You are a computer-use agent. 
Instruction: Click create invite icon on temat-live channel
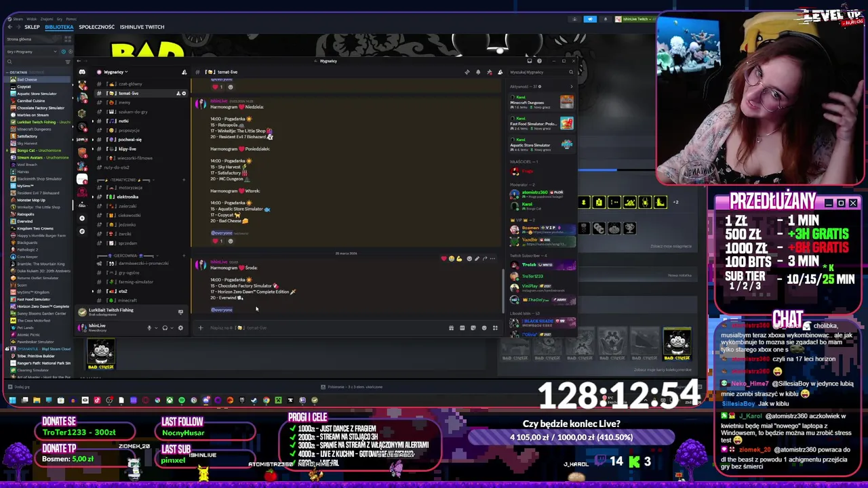point(178,94)
